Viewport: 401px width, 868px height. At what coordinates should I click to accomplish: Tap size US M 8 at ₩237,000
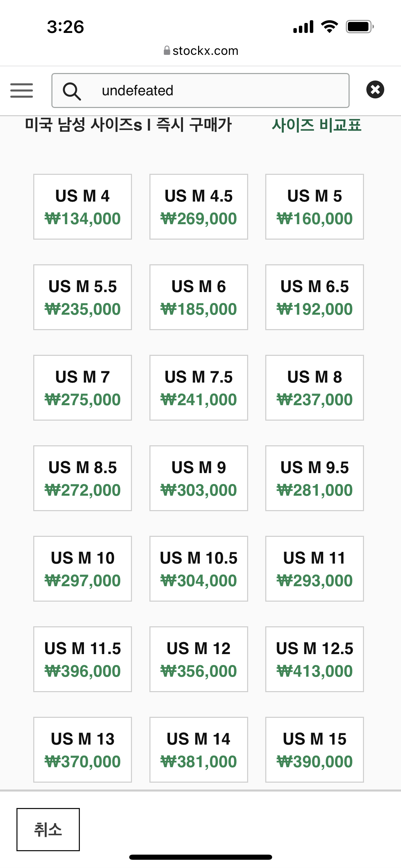tap(314, 388)
